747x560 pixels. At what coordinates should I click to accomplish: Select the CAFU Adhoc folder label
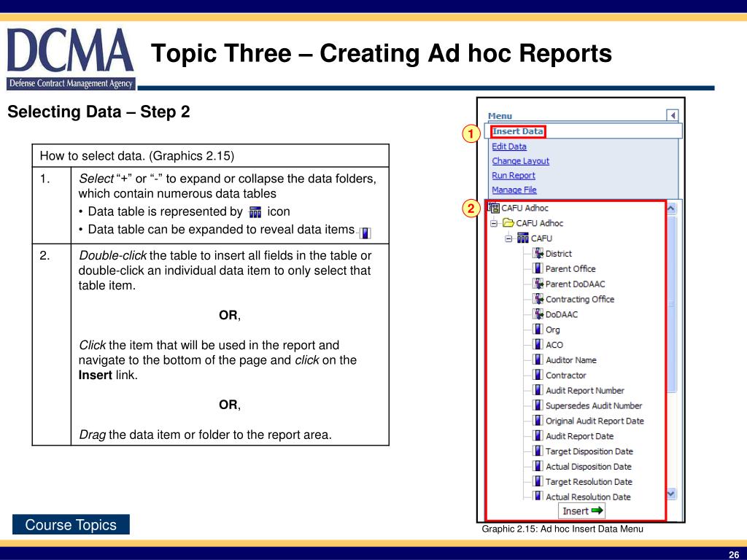pos(539,223)
